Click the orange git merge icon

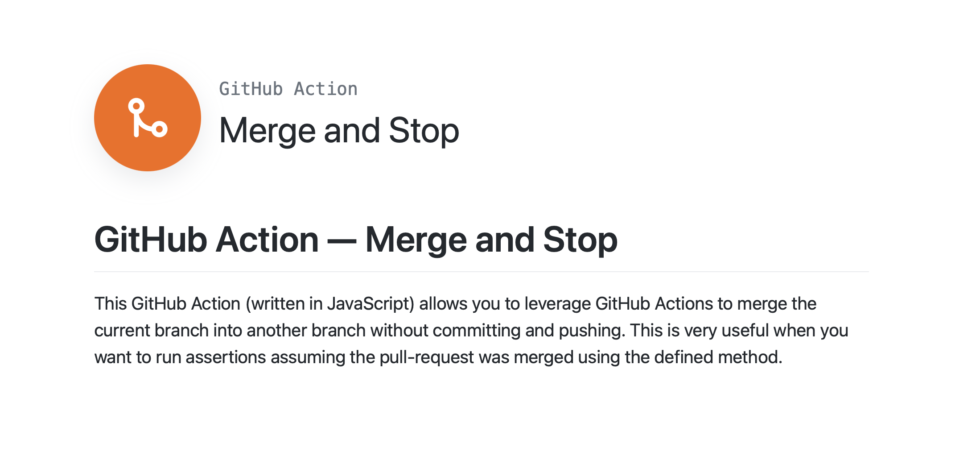coord(148,118)
